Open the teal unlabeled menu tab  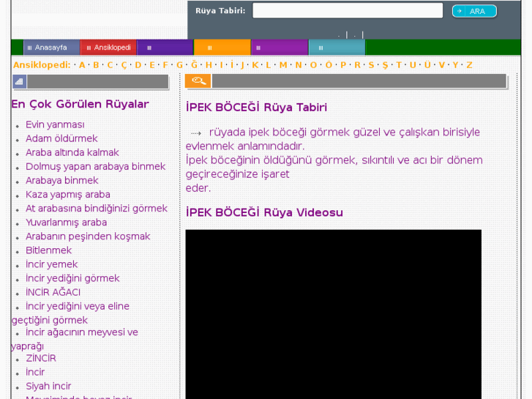(337, 48)
